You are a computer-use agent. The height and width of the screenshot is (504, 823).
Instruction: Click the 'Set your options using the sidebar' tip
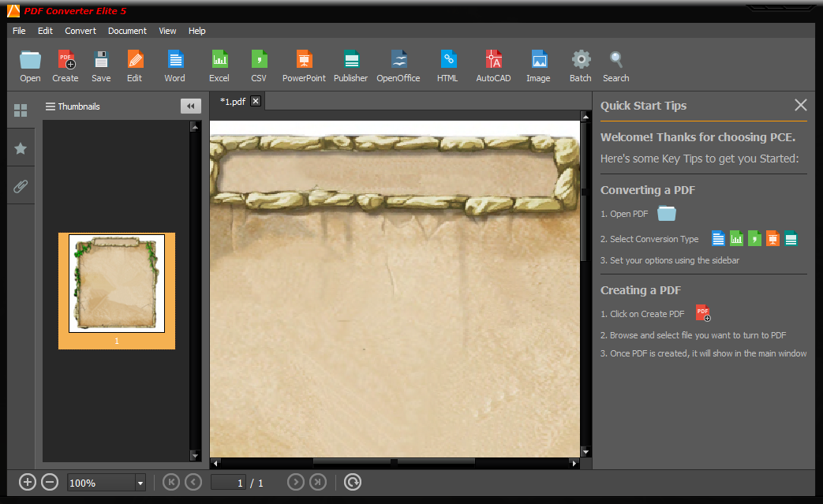[670, 260]
